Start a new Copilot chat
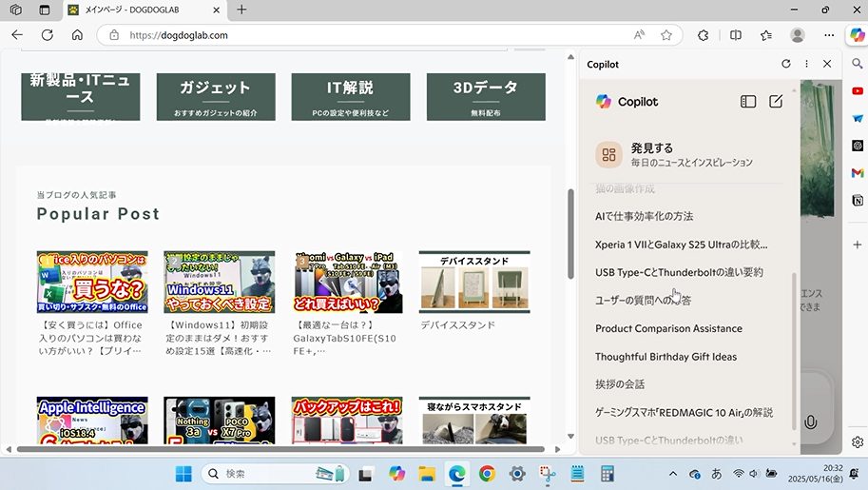Screen dimensions: 868x490 [776, 102]
